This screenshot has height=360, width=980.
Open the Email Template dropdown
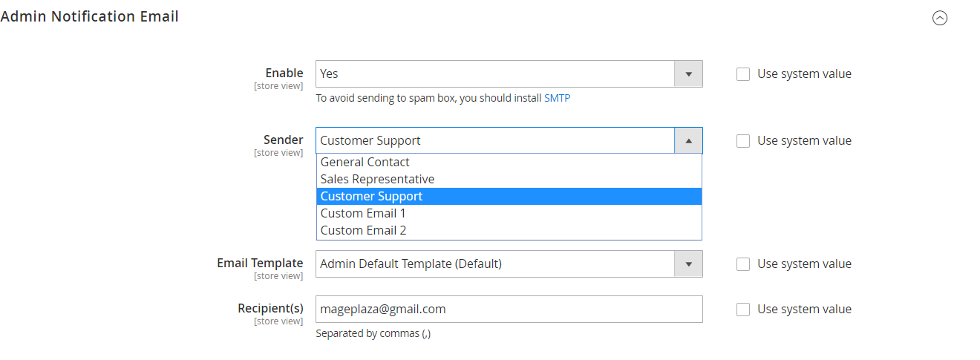click(494, 264)
